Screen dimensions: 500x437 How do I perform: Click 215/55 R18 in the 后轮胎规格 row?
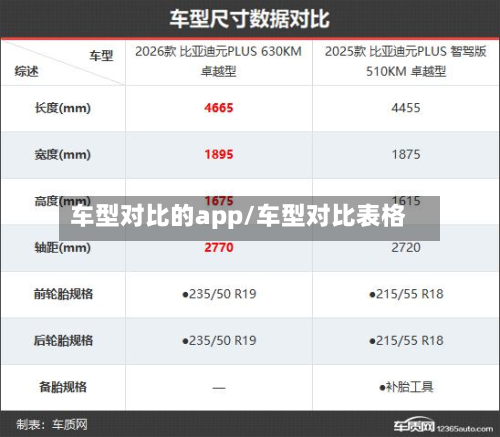pos(406,341)
